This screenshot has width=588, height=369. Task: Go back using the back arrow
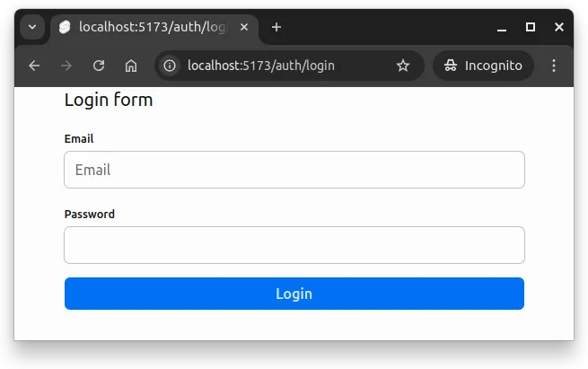34,66
